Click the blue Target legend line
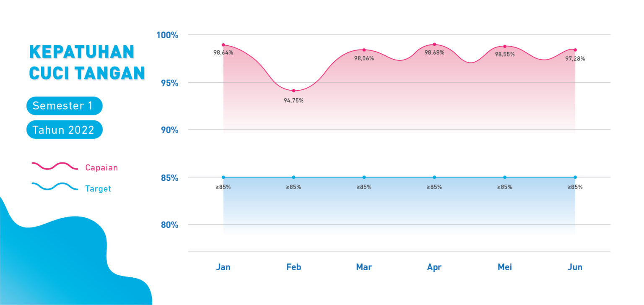The width and height of the screenshot is (644, 305). (x=55, y=186)
